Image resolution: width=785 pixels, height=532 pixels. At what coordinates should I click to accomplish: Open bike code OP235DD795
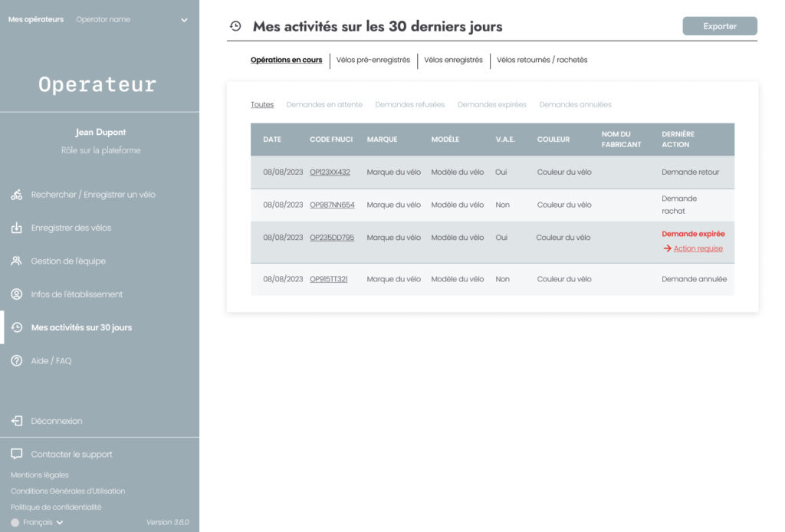tap(332, 238)
